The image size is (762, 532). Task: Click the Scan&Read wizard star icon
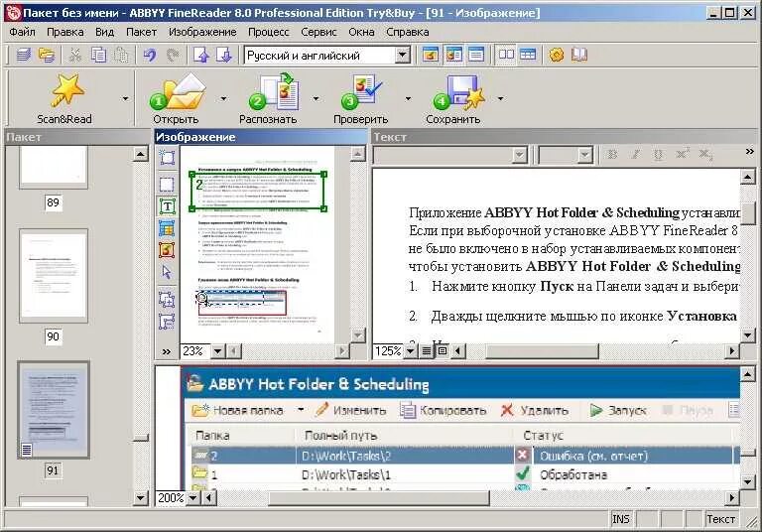click(67, 90)
